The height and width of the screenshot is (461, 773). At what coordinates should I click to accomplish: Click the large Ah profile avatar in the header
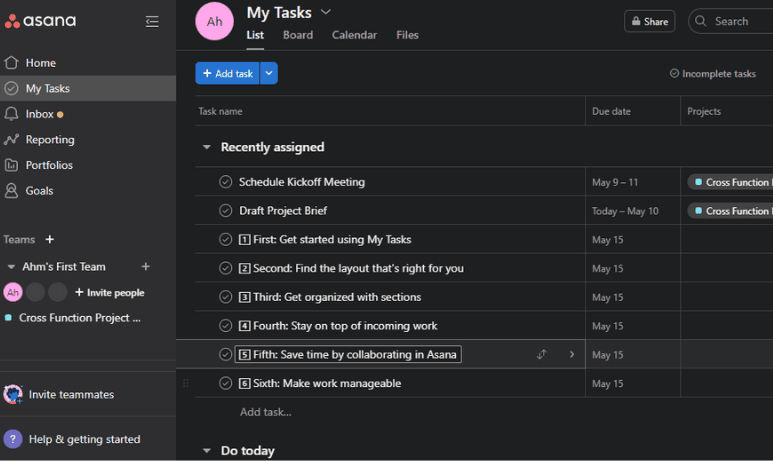[214, 21]
